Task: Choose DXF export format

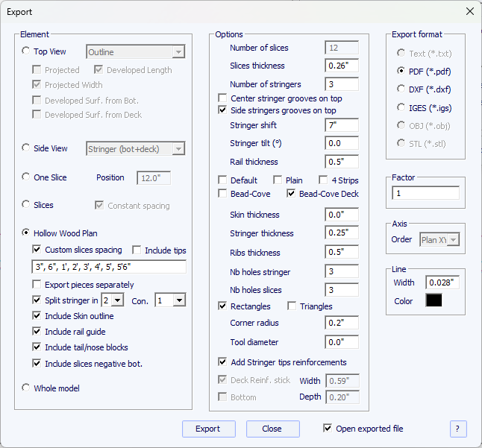Action: point(402,89)
